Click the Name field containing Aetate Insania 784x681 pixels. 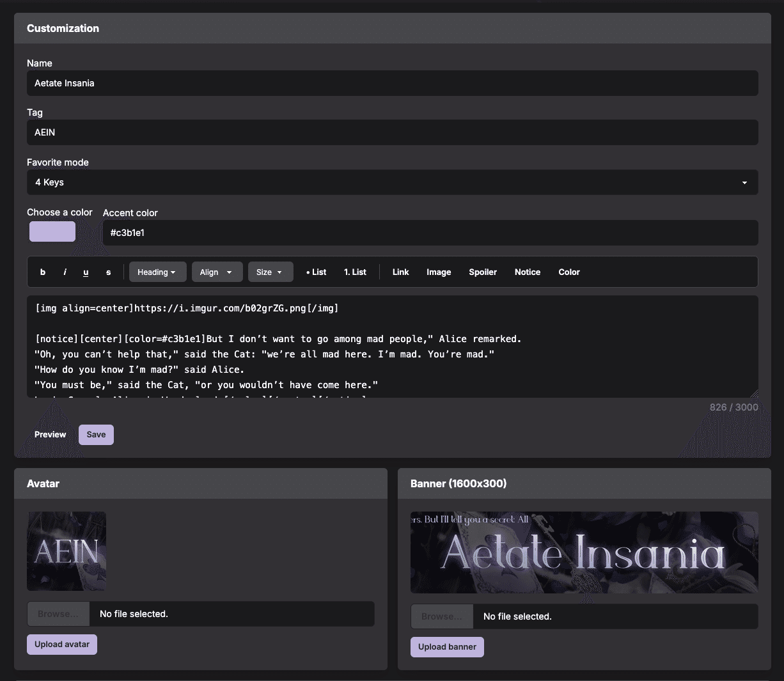(x=393, y=83)
